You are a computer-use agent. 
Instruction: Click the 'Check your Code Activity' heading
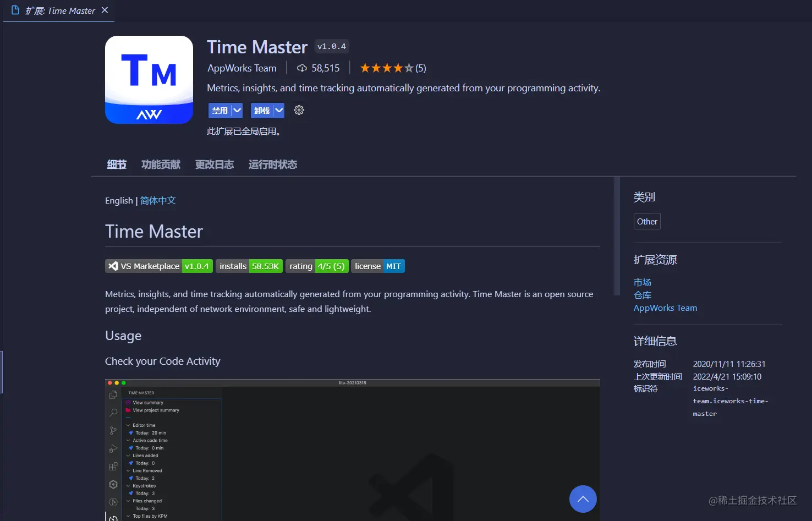163,361
